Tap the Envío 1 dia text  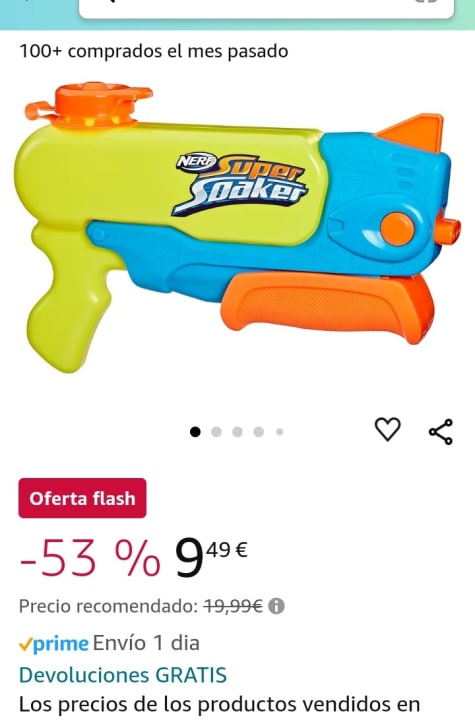(x=146, y=643)
